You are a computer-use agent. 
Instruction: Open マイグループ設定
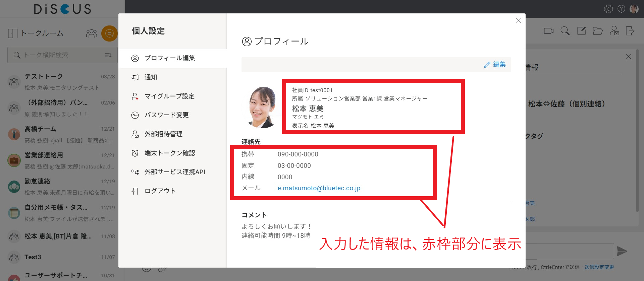tap(172, 96)
